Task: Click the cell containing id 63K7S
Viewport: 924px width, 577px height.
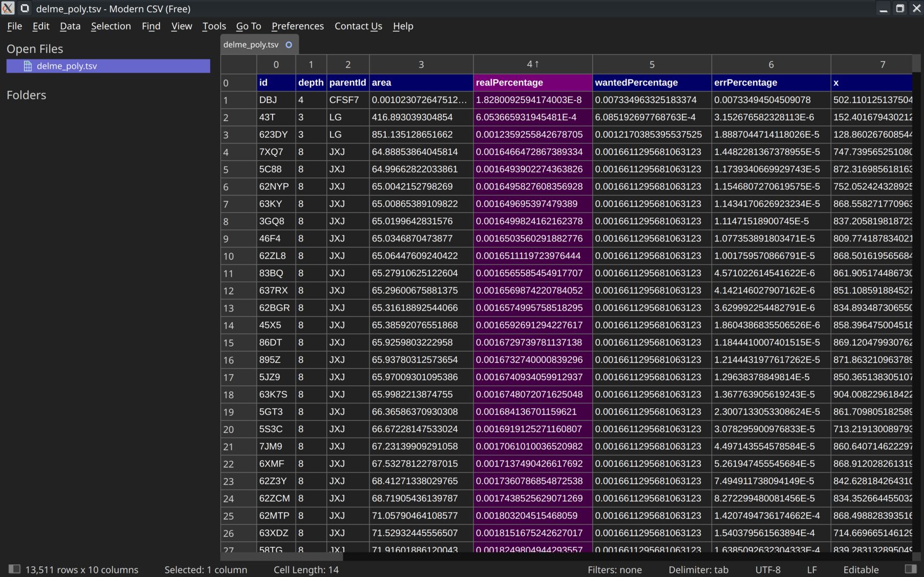Action: 276,394
